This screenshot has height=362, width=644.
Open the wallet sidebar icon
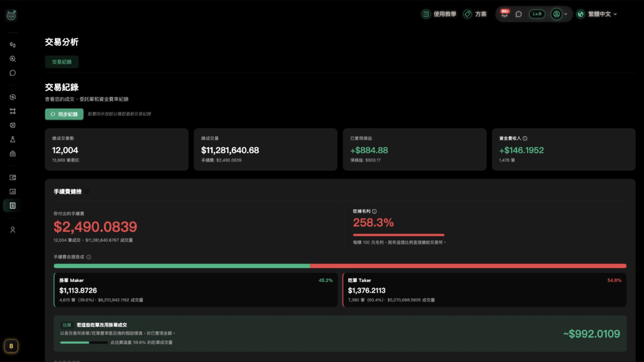(12, 178)
